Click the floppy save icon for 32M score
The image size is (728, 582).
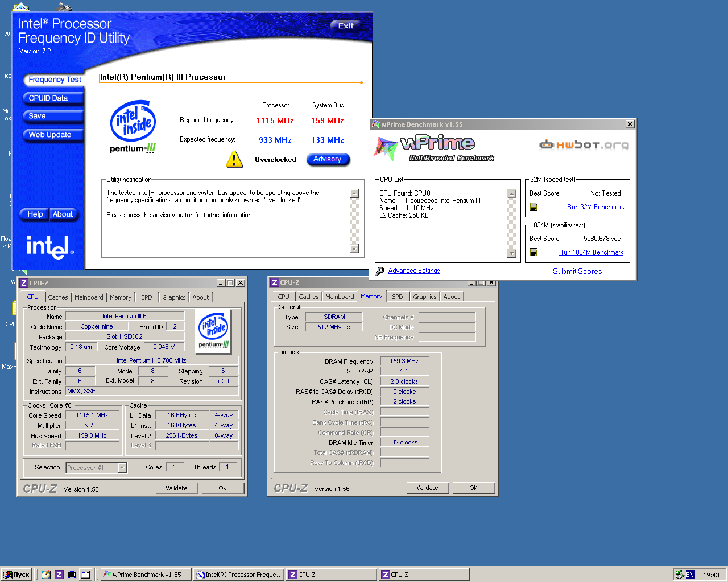pyautogui.click(x=533, y=207)
